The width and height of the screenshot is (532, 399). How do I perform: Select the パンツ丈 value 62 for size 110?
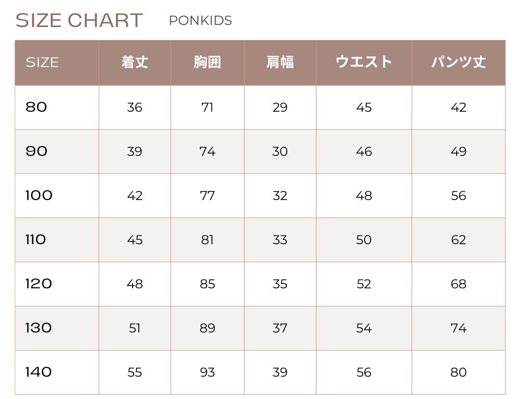458,240
